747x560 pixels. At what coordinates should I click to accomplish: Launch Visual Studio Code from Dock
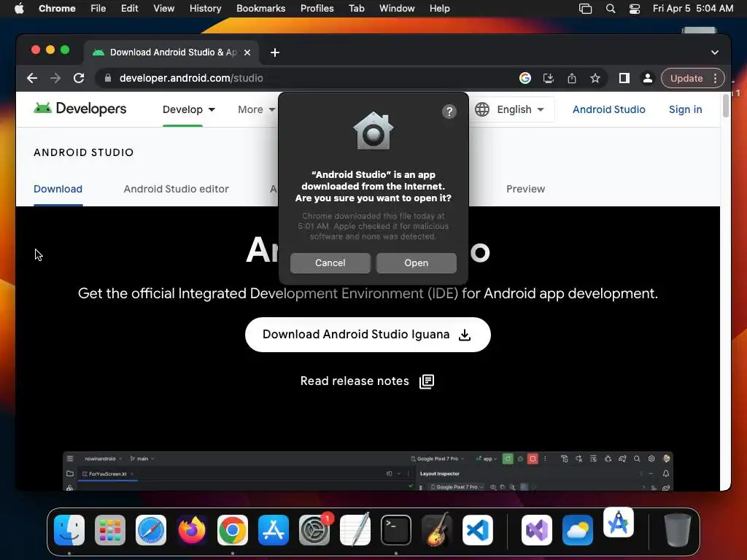[477, 530]
